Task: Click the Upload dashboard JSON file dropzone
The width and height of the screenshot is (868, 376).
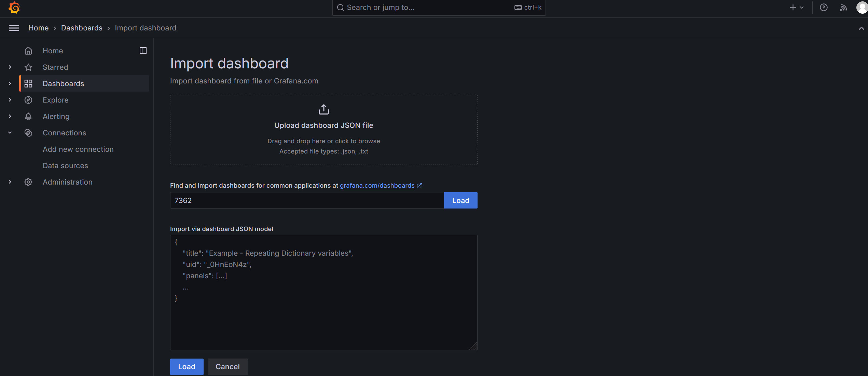Action: (x=324, y=130)
